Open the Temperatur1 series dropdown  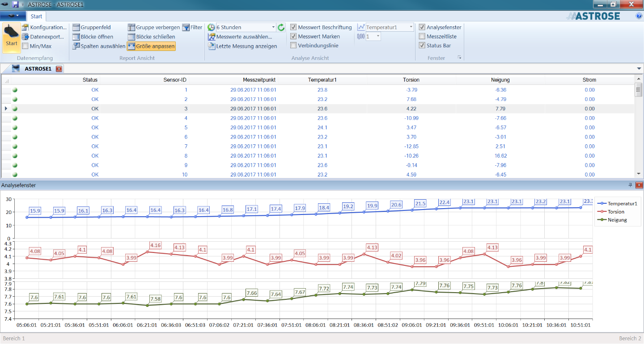(x=411, y=27)
